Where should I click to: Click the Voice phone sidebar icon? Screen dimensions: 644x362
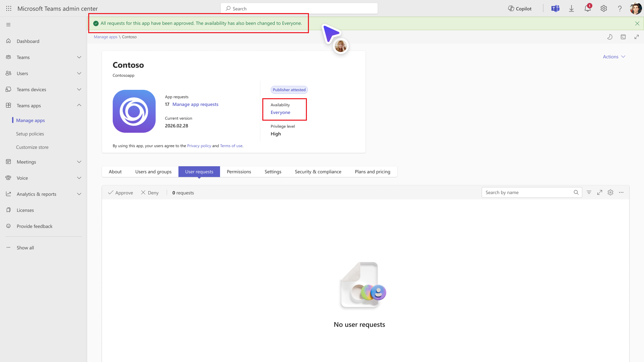(8, 178)
